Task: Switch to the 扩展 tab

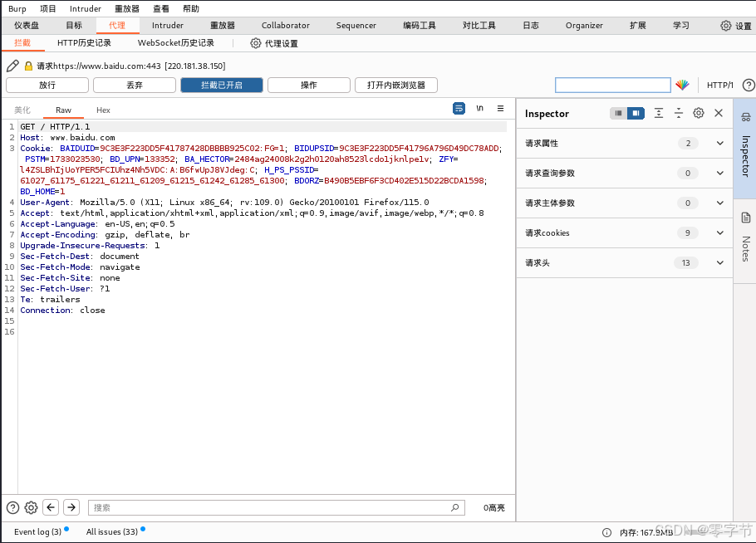Action: point(637,26)
